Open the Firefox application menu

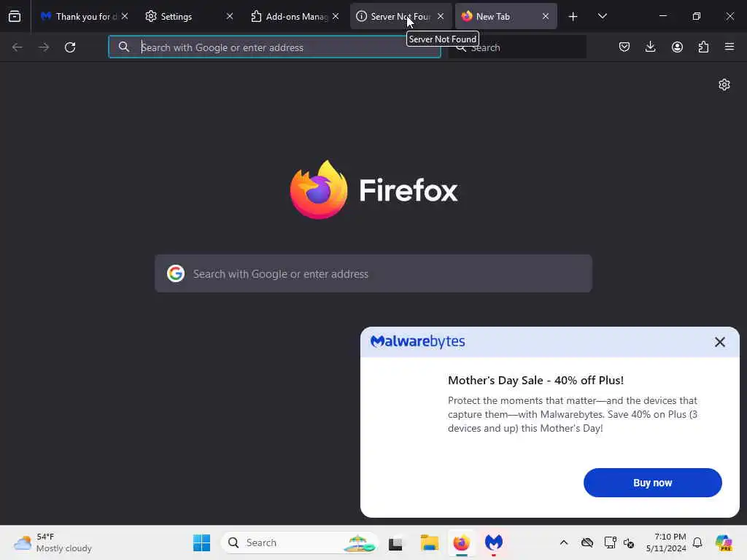pos(729,47)
